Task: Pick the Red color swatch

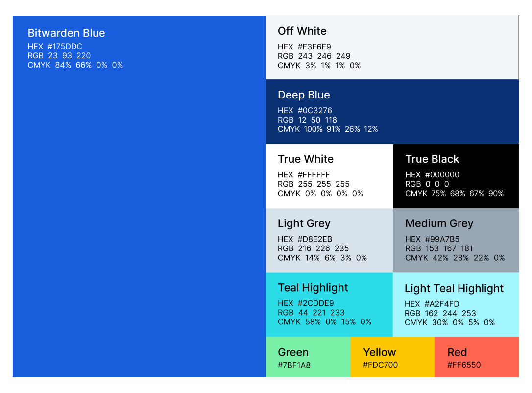Action: [x=476, y=357]
